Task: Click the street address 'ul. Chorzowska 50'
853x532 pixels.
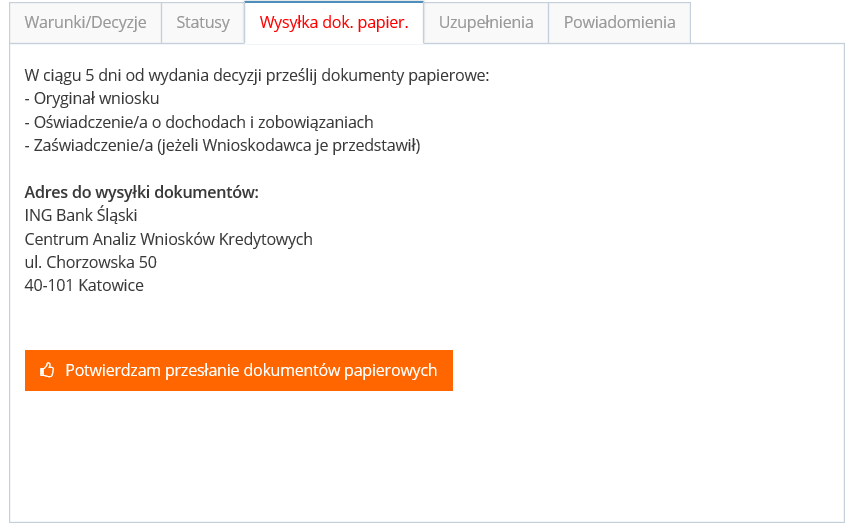Action: coord(90,262)
